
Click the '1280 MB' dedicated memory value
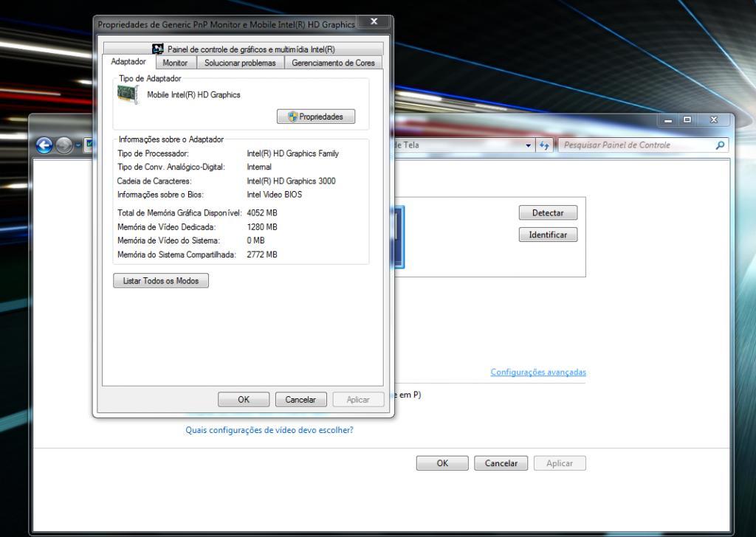262,227
